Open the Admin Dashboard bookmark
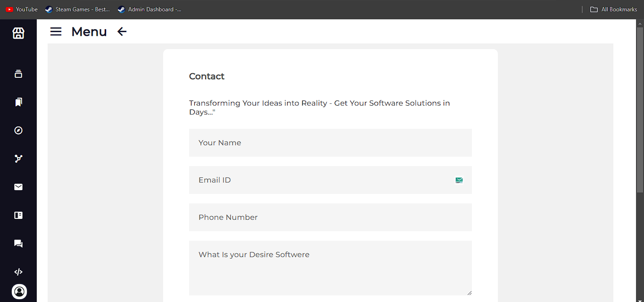This screenshot has height=302, width=644. [149, 9]
